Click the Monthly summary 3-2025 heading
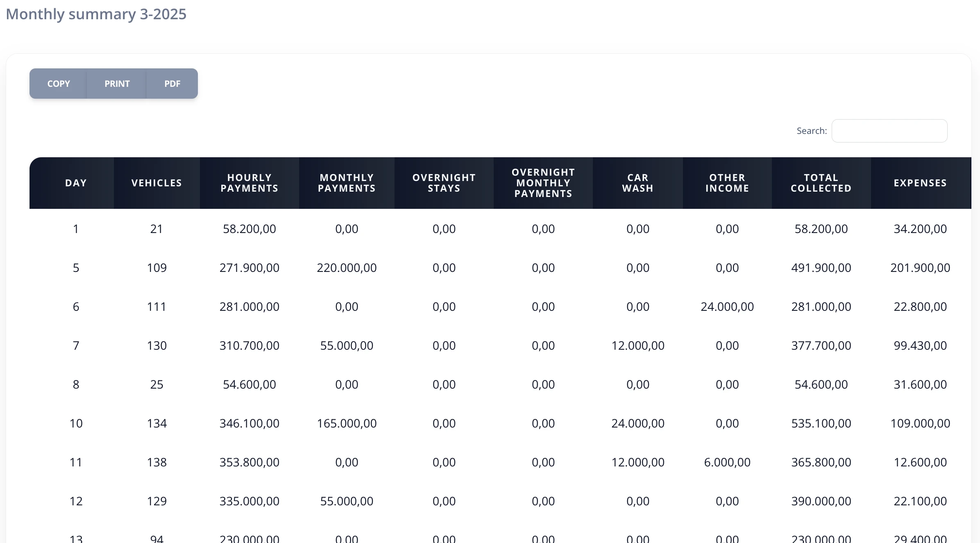 [96, 14]
